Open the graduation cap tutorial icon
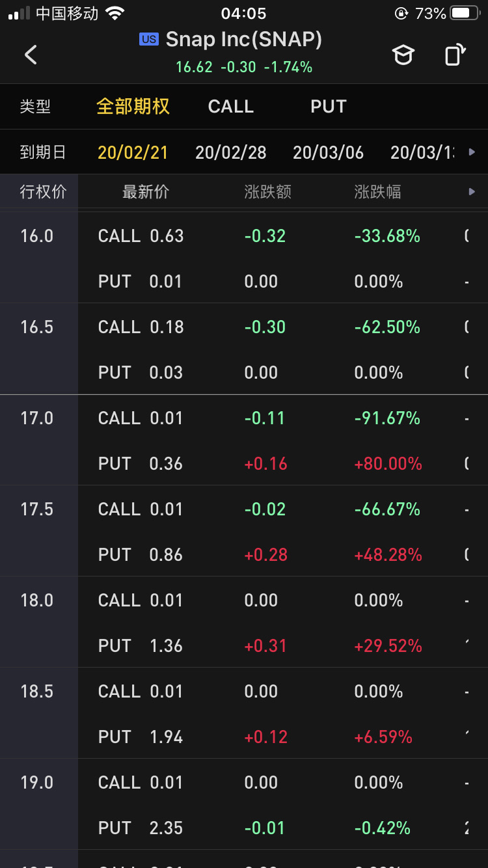This screenshot has width=488, height=868. pyautogui.click(x=403, y=55)
